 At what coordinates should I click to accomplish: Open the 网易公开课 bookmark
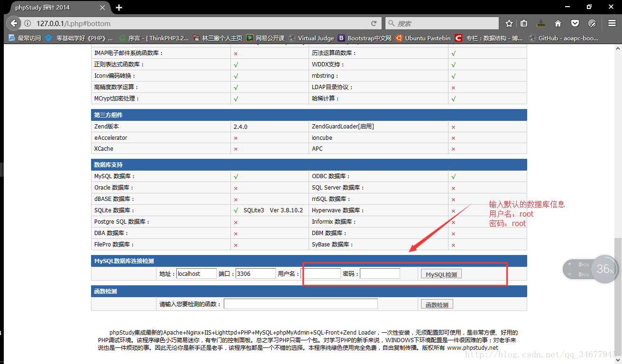(x=265, y=38)
